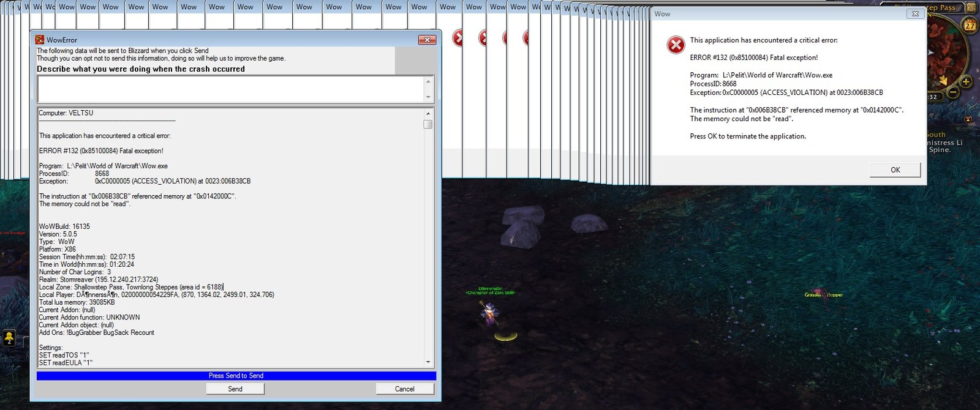The image size is (980, 410).
Task: Click 'Current Addon function: UNKNOWN' line
Action: 89,318
